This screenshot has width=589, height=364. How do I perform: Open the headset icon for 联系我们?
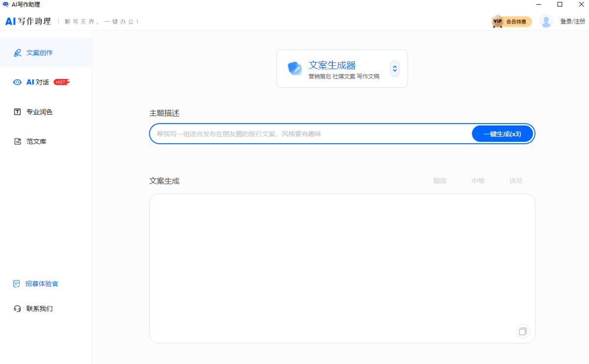(x=16, y=308)
